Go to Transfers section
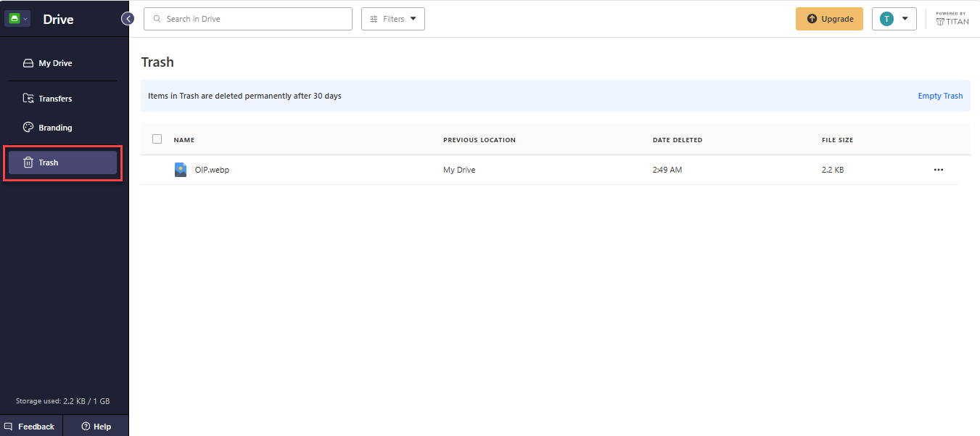 [62, 99]
